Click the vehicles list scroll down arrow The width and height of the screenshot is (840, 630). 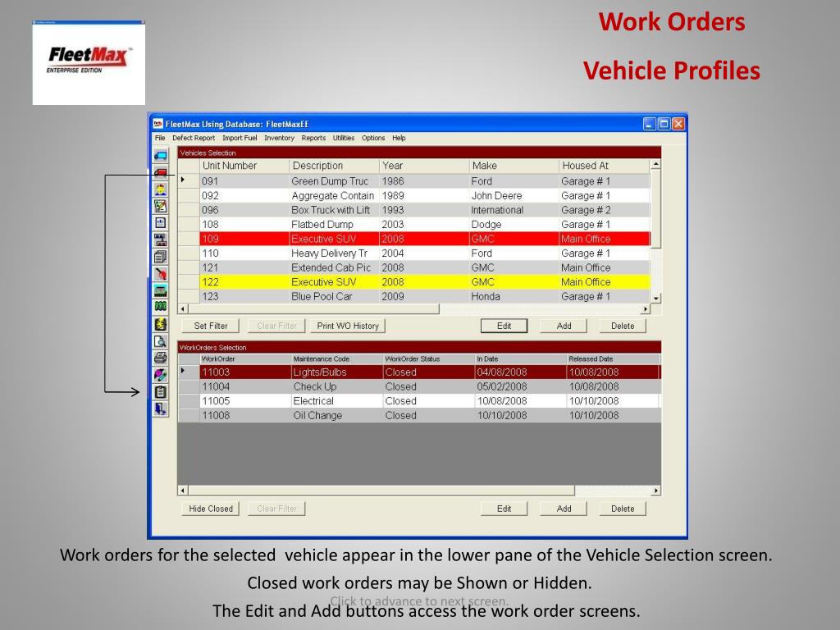coord(655,298)
